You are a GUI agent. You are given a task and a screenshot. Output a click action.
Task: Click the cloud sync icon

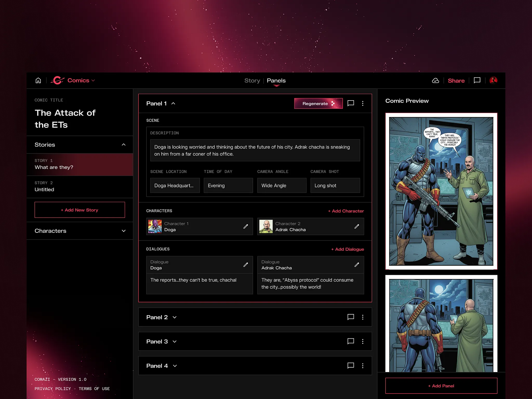pyautogui.click(x=435, y=81)
